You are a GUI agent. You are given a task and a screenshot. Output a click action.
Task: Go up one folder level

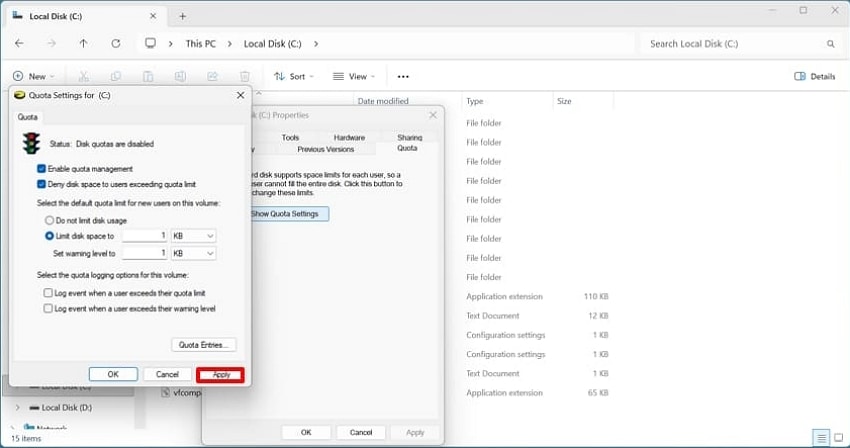point(83,43)
